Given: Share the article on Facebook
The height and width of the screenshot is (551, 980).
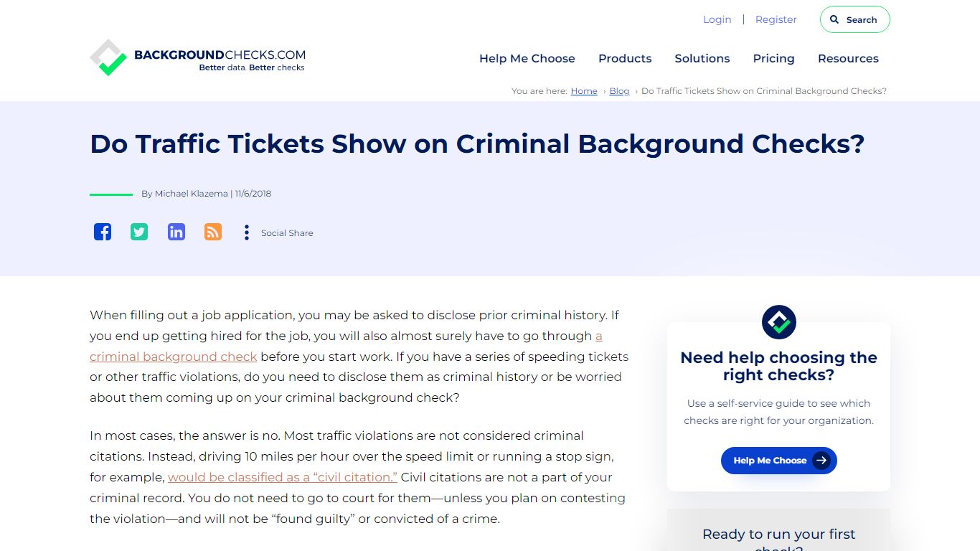Looking at the screenshot, I should [x=103, y=232].
